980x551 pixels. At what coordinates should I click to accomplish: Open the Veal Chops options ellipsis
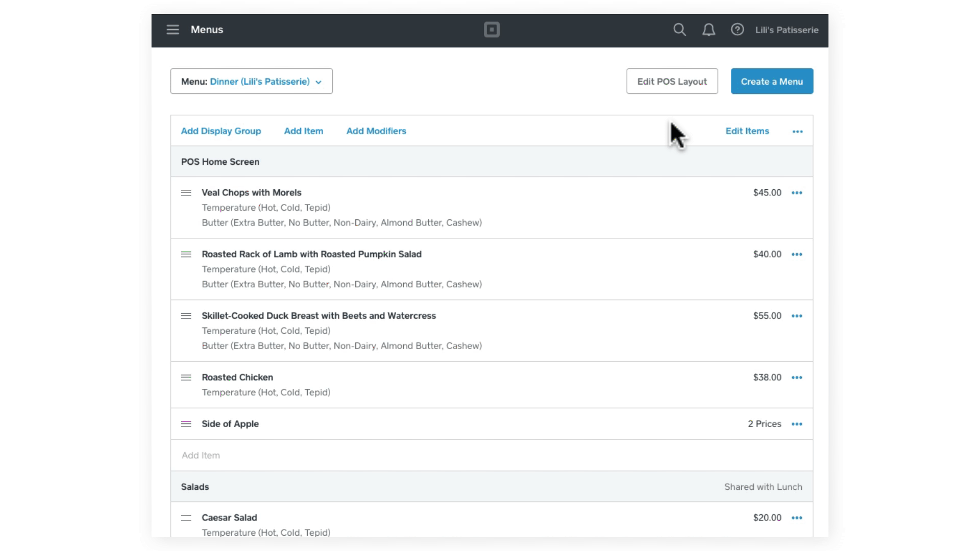pyautogui.click(x=797, y=193)
